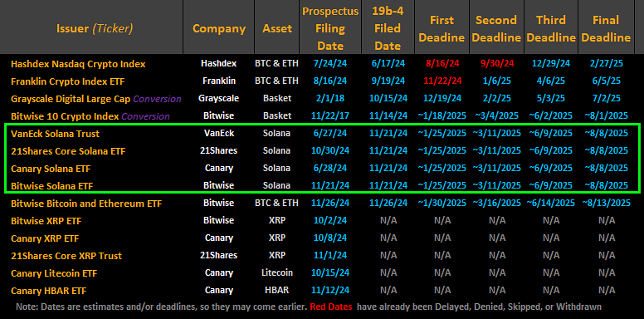The image size is (644, 319).
Task: Select the Canary HBAR ETF filing date
Action: tap(330, 290)
